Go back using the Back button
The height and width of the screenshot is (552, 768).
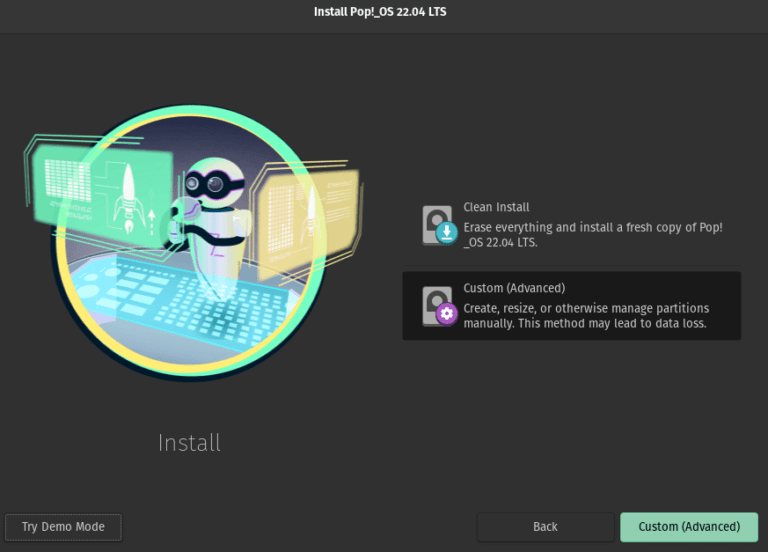545,527
